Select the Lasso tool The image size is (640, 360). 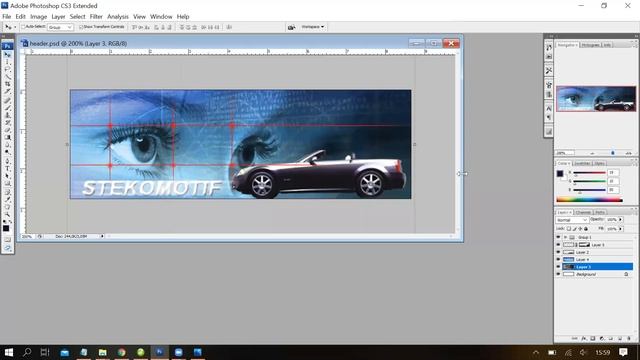7,69
